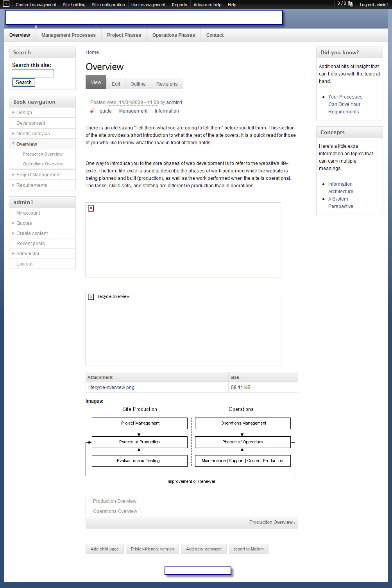Open the Site building admin menu

(74, 5)
